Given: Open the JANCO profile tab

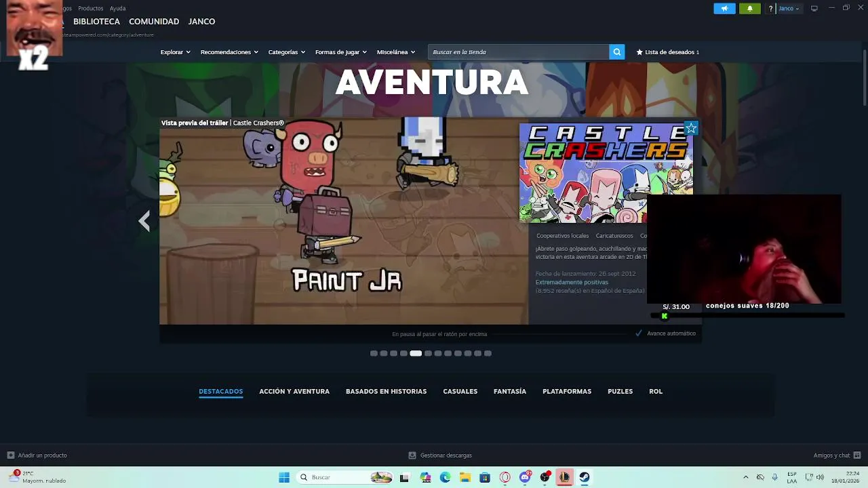Looking at the screenshot, I should [201, 22].
